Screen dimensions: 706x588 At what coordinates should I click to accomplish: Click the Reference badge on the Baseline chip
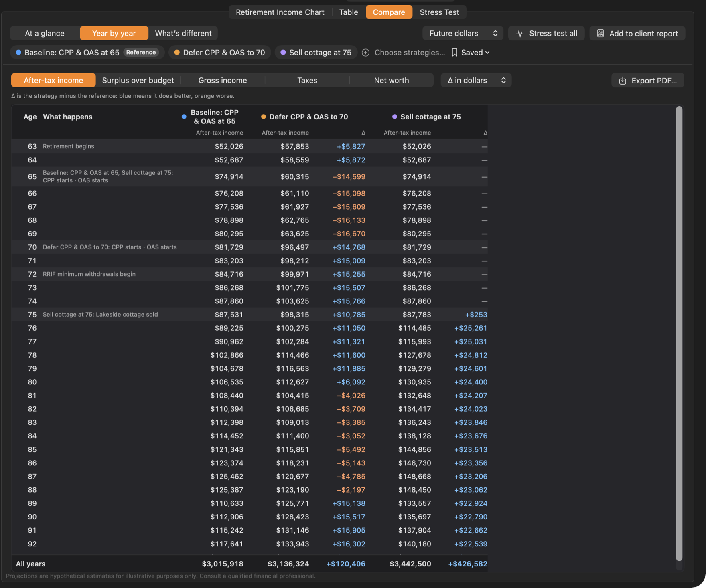141,53
